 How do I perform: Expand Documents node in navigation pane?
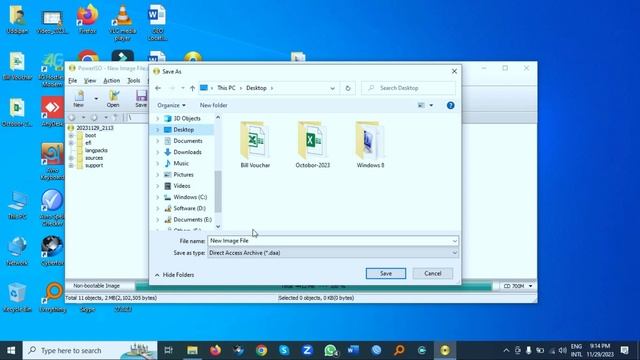pos(158,141)
